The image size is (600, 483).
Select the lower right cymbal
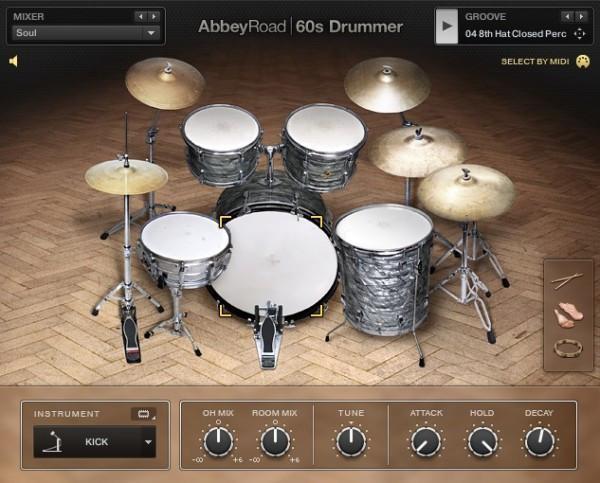pyautogui.click(x=466, y=192)
